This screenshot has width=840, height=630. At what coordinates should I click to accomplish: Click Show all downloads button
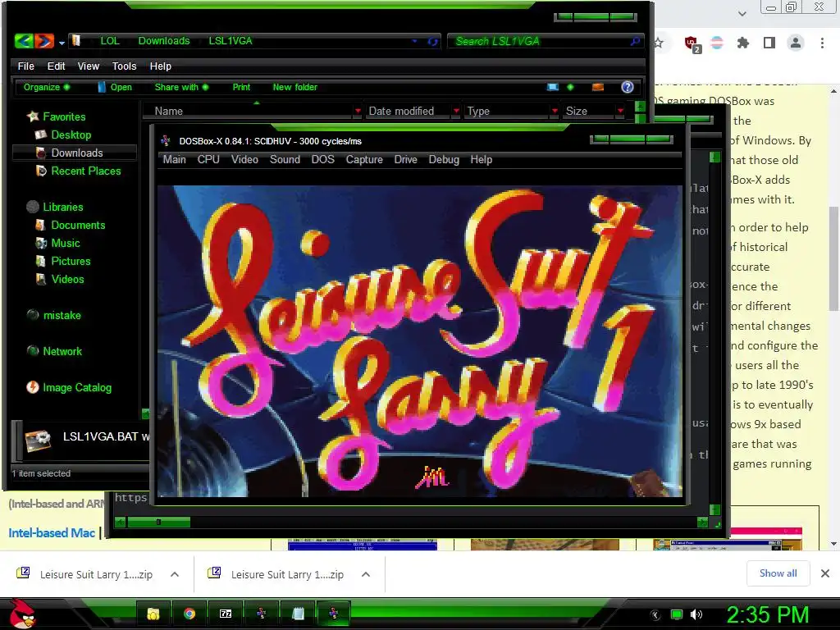click(778, 573)
